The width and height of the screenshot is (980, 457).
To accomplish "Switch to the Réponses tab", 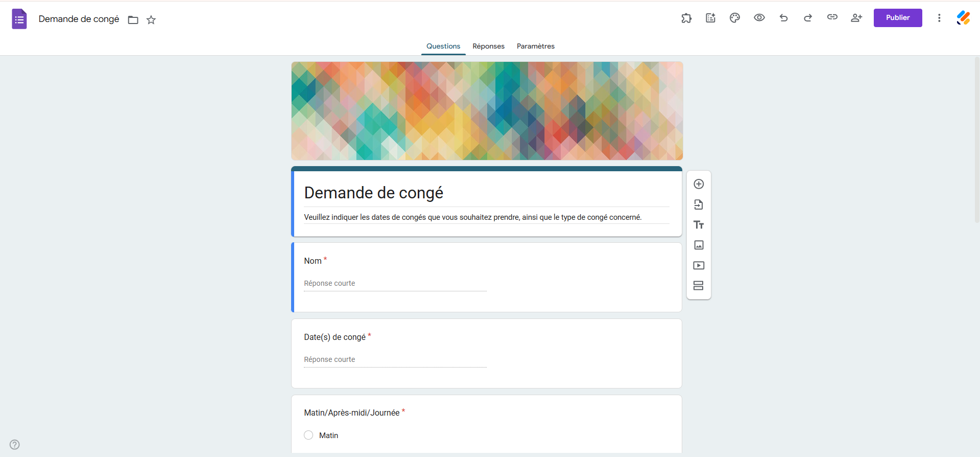I will tap(488, 46).
